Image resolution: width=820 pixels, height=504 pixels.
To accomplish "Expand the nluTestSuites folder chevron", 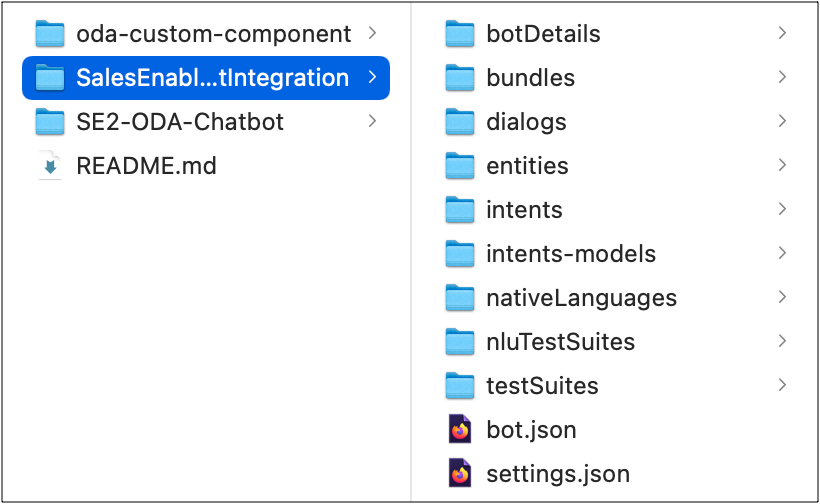I will (781, 342).
